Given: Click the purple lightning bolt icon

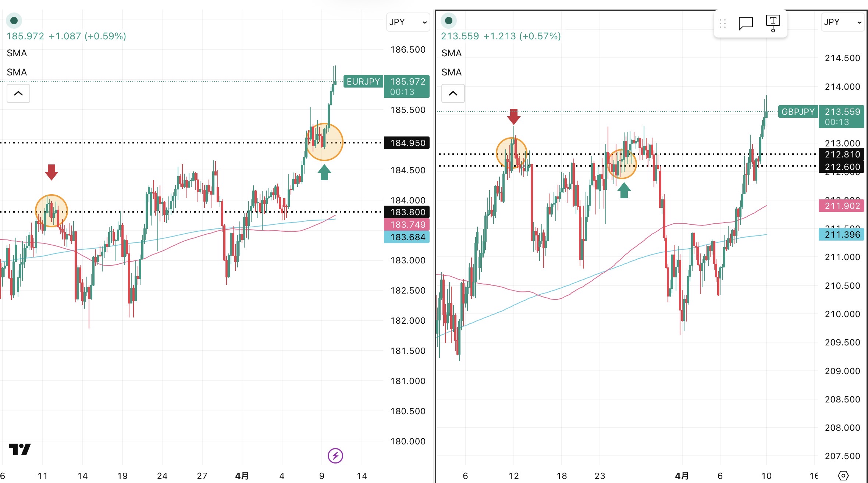Looking at the screenshot, I should point(335,456).
